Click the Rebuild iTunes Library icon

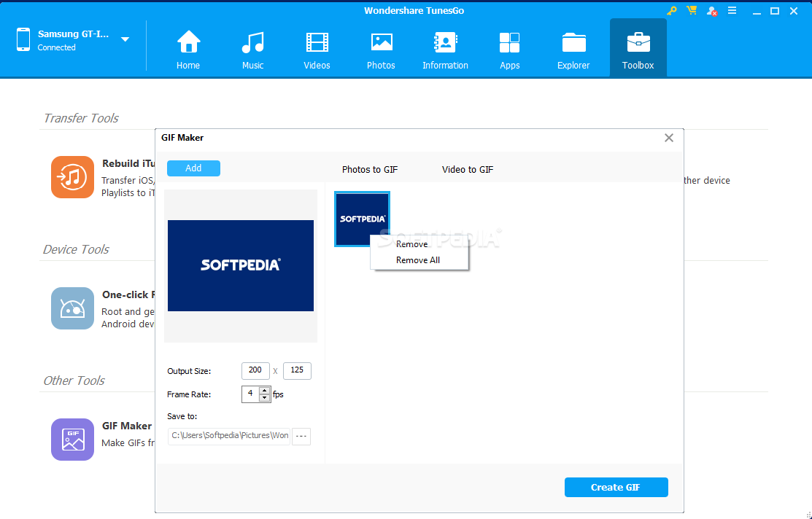tap(72, 177)
